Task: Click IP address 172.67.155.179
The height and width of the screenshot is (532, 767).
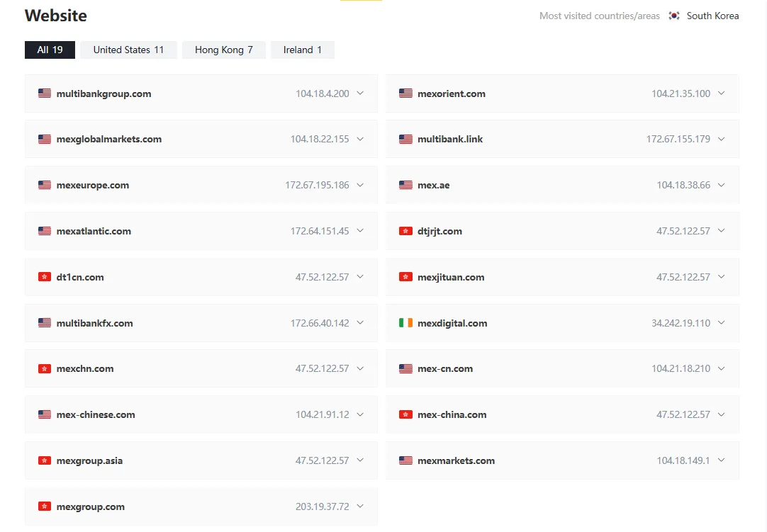Action: [x=678, y=140]
